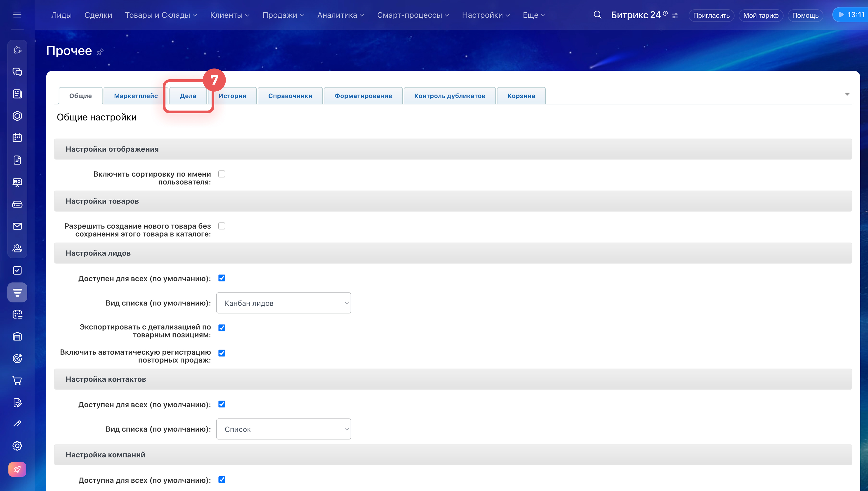868x491 pixels.
Task: Open contacts list view Список dropdown
Action: 283,429
